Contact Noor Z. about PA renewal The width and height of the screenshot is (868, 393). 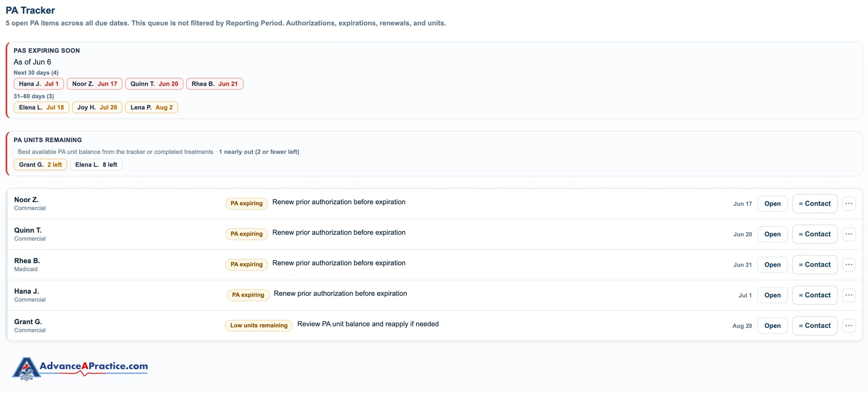[815, 204]
